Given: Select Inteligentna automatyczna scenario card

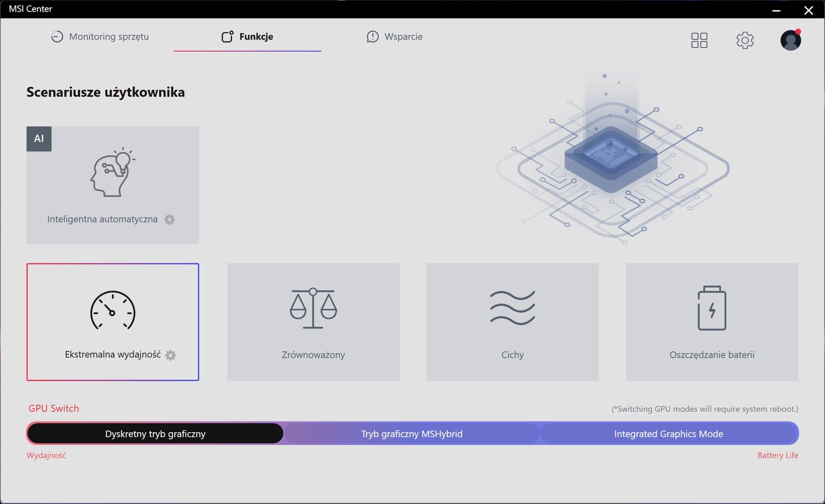Looking at the screenshot, I should click(113, 185).
